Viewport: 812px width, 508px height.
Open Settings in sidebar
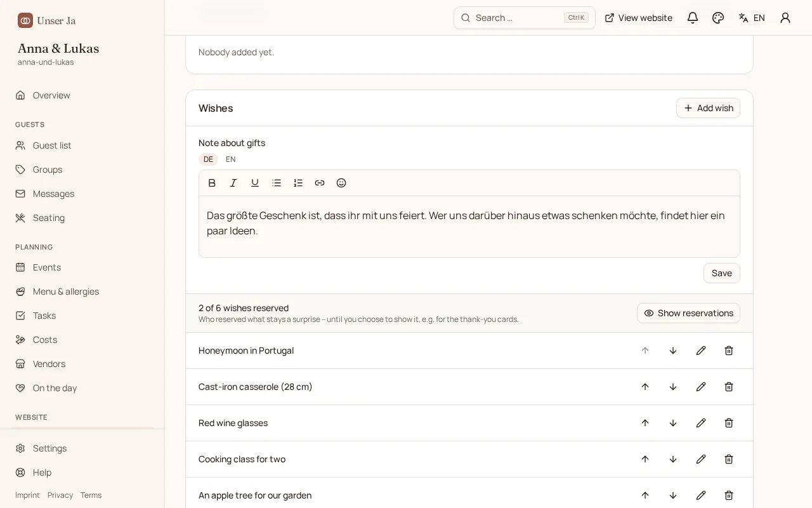point(82,448)
